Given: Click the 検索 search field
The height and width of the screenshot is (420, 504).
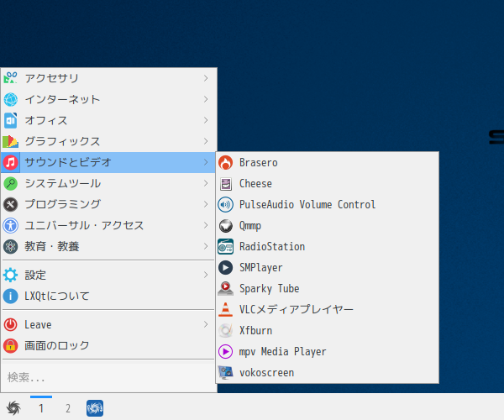Looking at the screenshot, I should 108,377.
